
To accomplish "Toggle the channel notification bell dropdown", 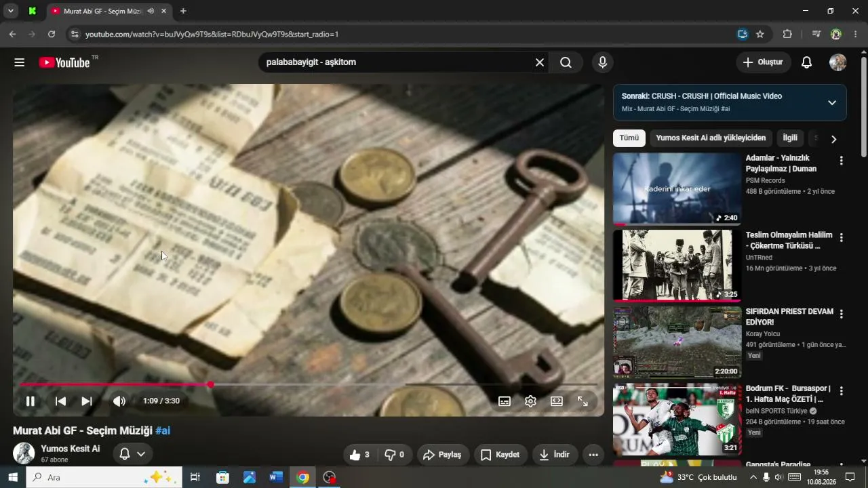I will (x=132, y=454).
